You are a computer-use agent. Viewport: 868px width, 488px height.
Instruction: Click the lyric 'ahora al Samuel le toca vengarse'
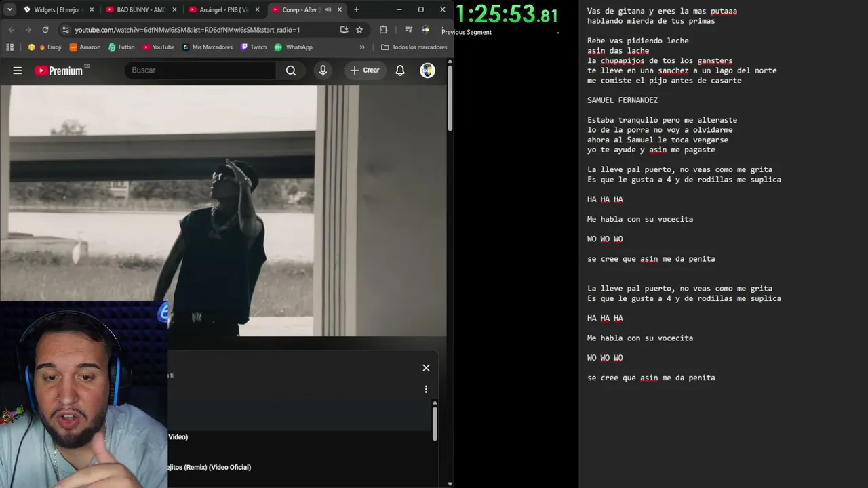658,140
